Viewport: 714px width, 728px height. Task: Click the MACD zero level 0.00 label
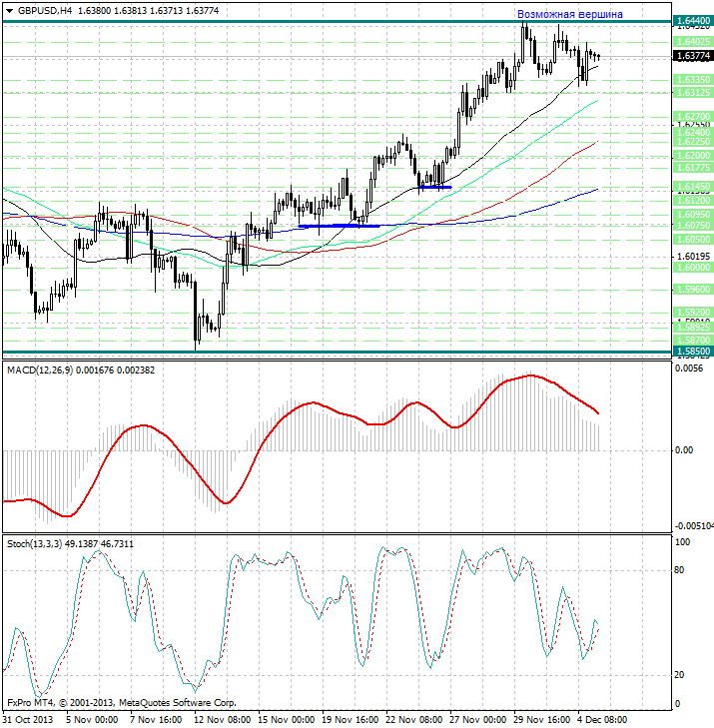point(684,450)
